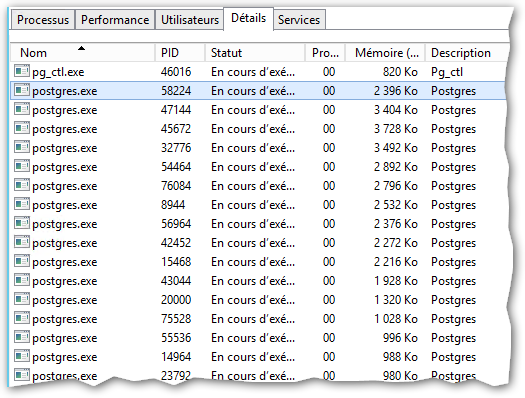The width and height of the screenshot is (525, 398).
Task: Click icon of postgres.exe PID 14964
Action: [x=22, y=356]
